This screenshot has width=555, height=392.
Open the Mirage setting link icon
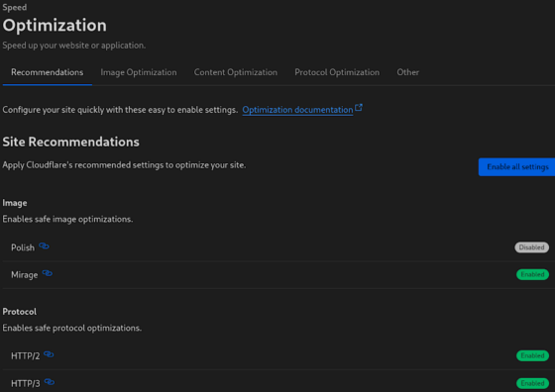click(x=48, y=273)
